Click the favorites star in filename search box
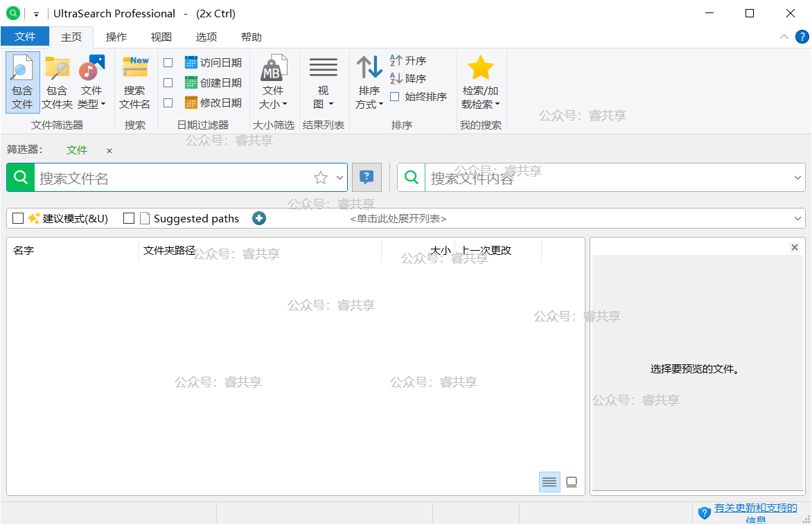The image size is (812, 525). point(320,178)
